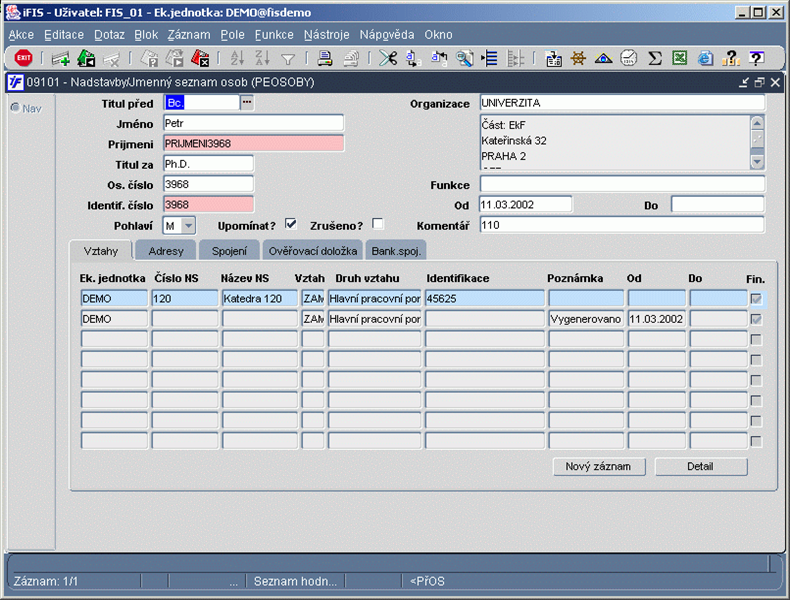Click the Organizace field UNIVERZITA

[x=622, y=102]
